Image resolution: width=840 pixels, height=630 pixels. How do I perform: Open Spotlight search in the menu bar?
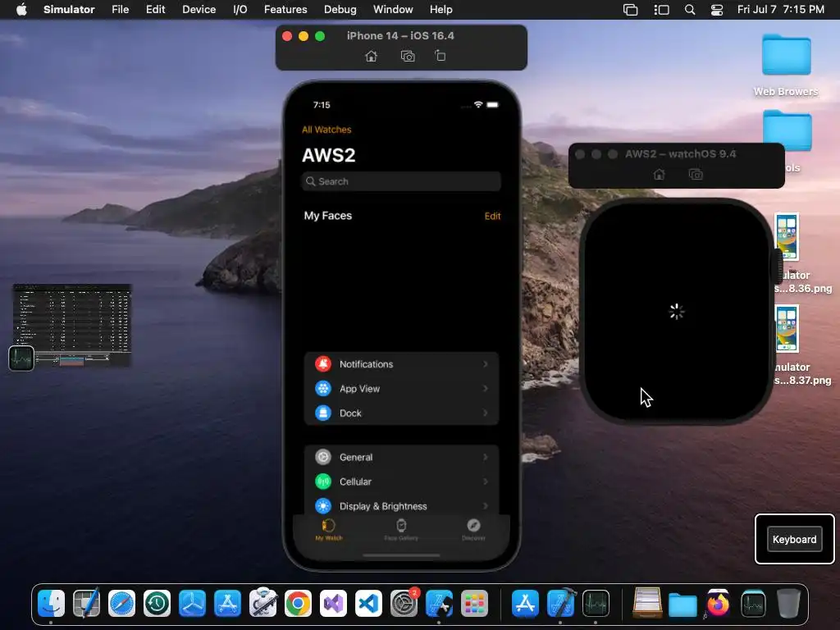coord(690,10)
